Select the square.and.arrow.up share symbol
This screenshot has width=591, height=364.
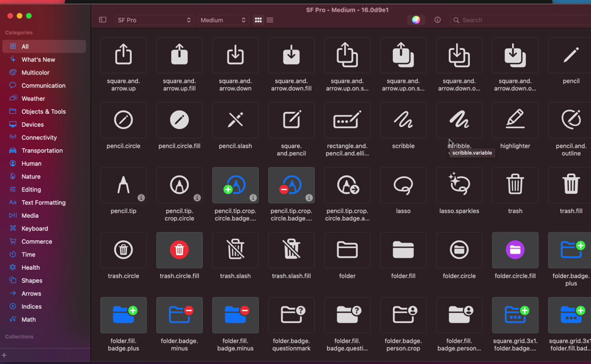tap(123, 55)
